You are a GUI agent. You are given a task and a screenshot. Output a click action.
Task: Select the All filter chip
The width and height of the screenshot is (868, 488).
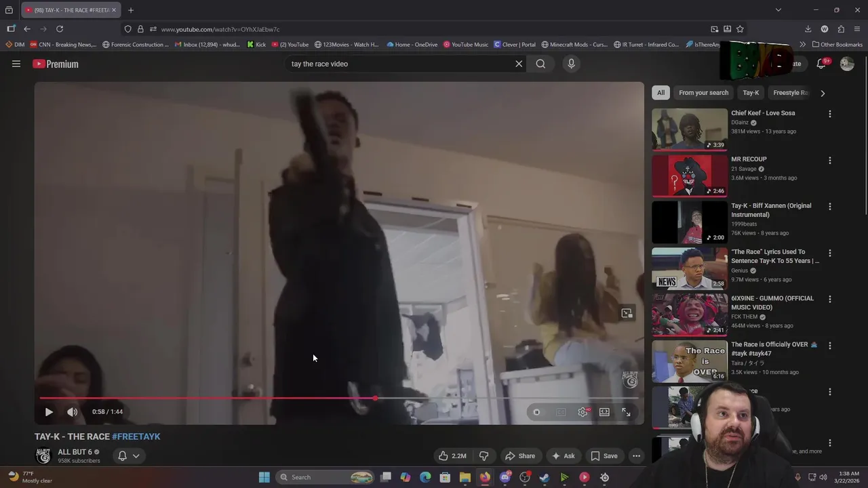point(660,93)
